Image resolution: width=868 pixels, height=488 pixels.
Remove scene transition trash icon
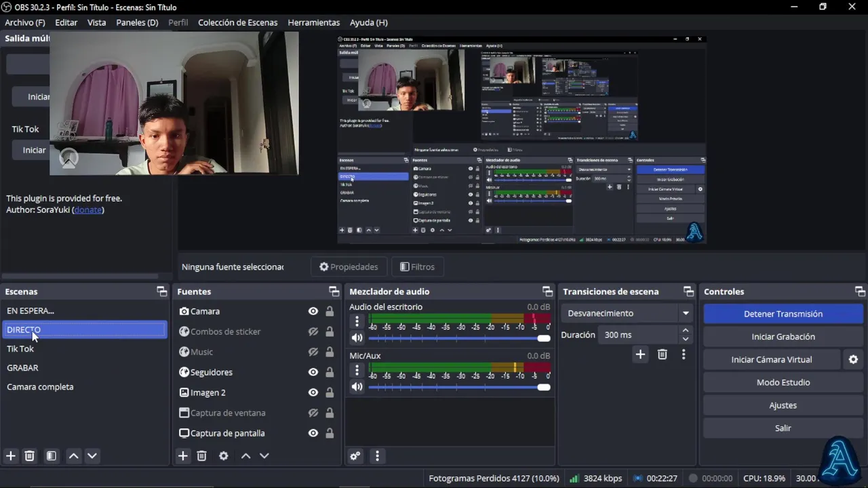tap(663, 354)
